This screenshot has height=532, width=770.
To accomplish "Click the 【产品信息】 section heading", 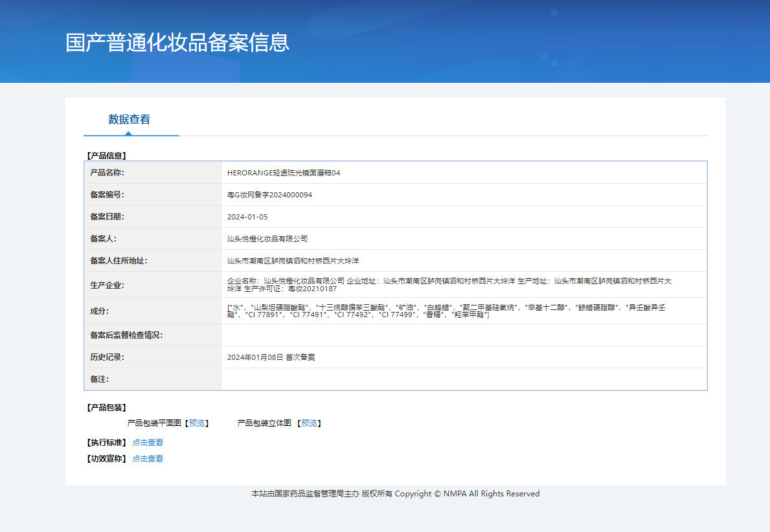I will tap(106, 156).
